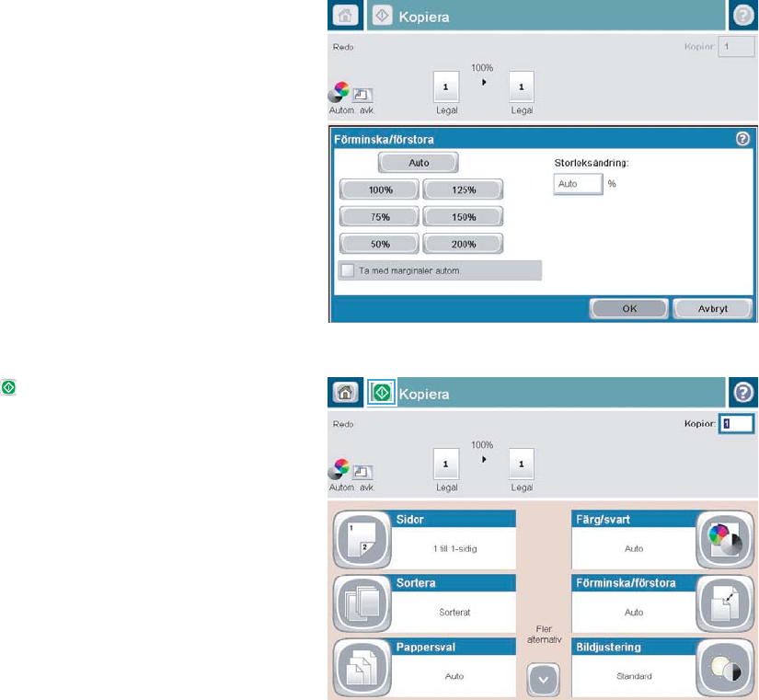
Task: Tap the dimmed Start icon in upper Kopiera header
Action: coord(382,16)
